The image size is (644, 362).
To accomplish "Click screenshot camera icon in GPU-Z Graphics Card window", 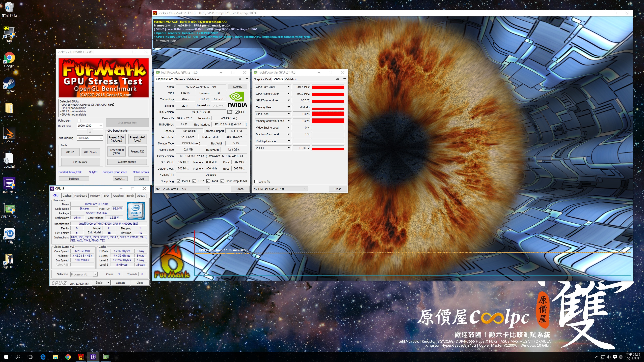I will (x=240, y=79).
